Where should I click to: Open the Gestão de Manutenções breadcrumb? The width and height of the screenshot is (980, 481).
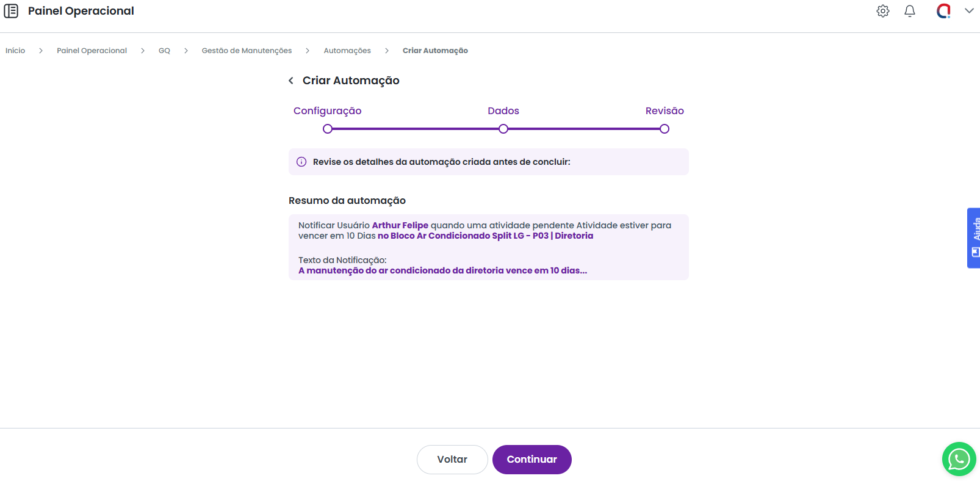tap(247, 51)
